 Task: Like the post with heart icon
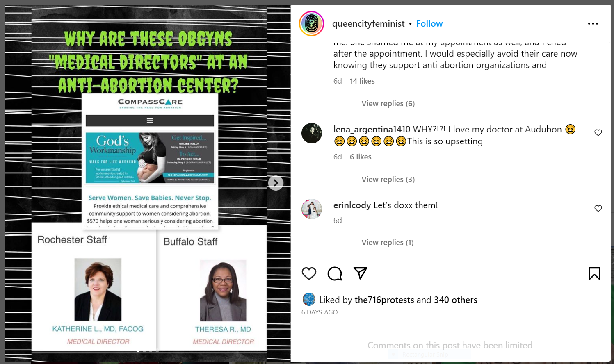(x=309, y=273)
